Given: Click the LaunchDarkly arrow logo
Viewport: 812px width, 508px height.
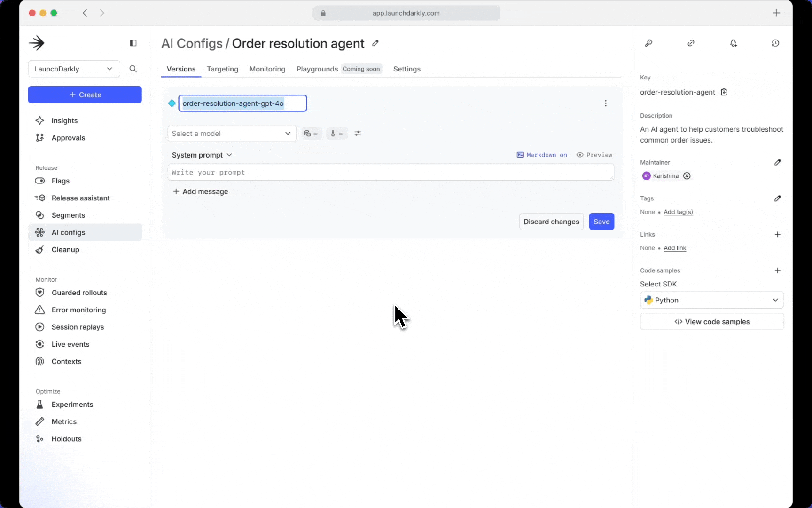Looking at the screenshot, I should point(37,43).
